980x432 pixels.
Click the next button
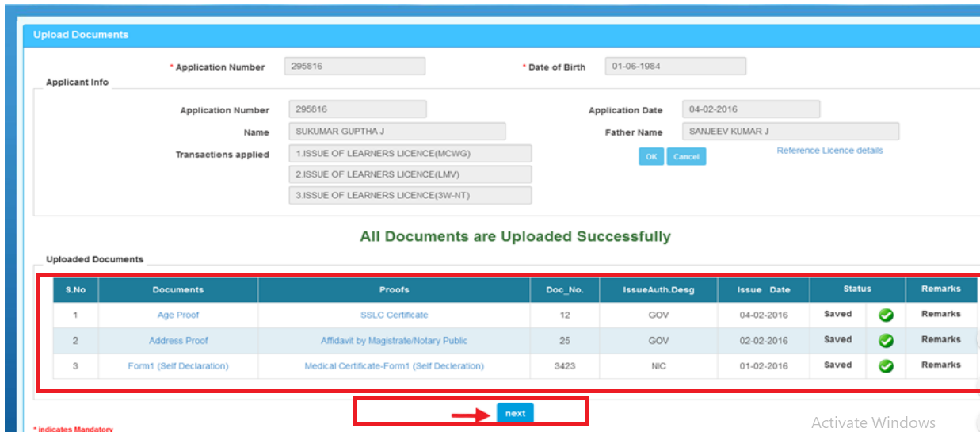pos(515,413)
